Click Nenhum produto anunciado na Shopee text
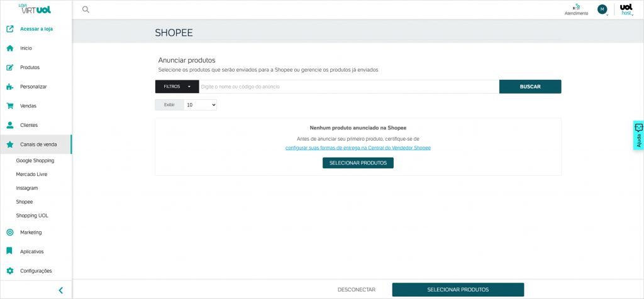The image size is (644, 299). point(358,128)
